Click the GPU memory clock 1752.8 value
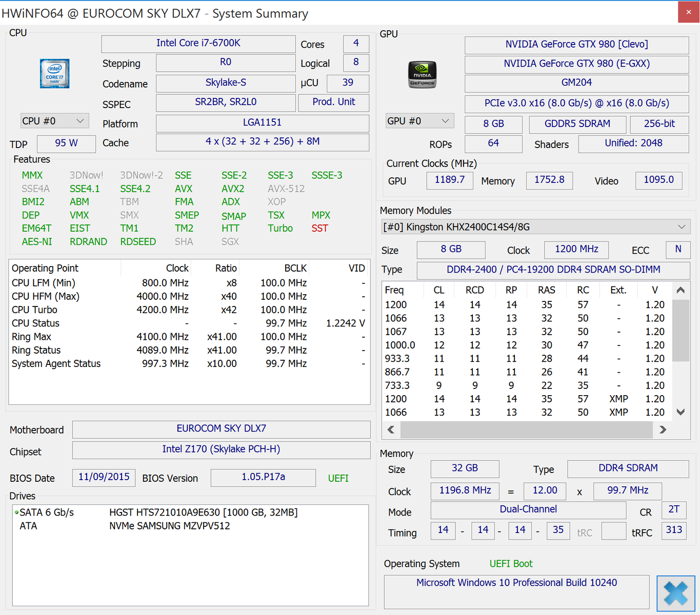 tap(549, 180)
